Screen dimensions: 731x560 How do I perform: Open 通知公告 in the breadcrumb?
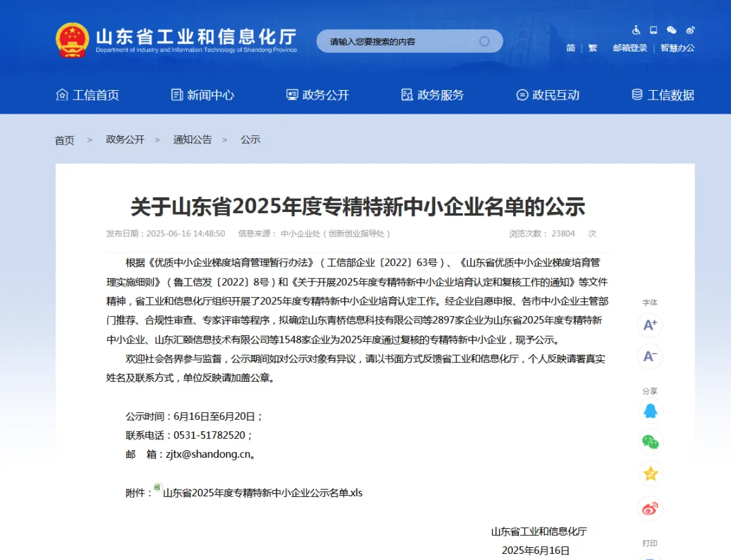192,139
